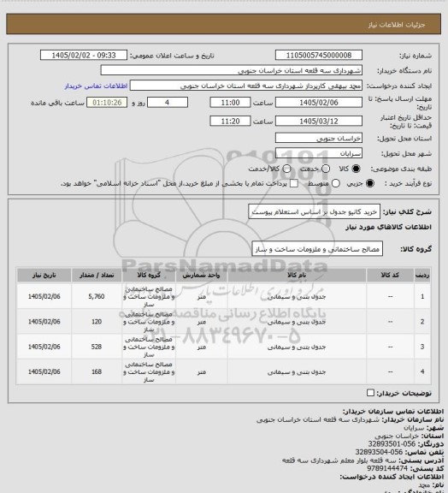448x493 pixels.
Task: Click the گروه کالا column header
Action: pos(149,275)
